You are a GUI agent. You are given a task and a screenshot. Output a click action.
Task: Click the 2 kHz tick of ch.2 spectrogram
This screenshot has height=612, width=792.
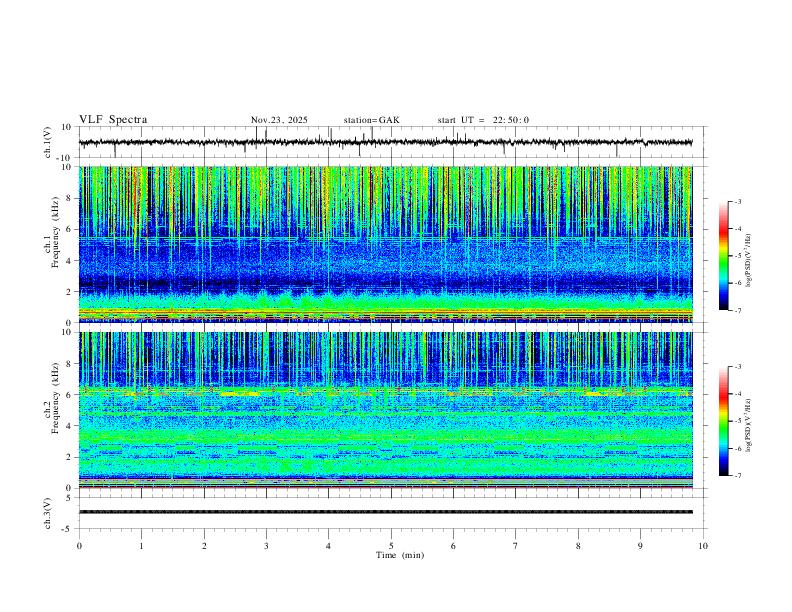(70, 457)
